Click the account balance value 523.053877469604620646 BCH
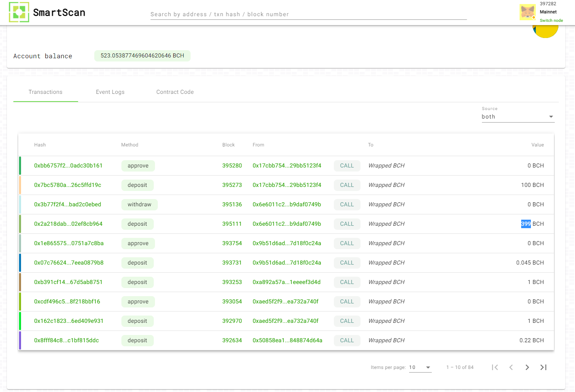The image size is (575, 392). coord(142,56)
